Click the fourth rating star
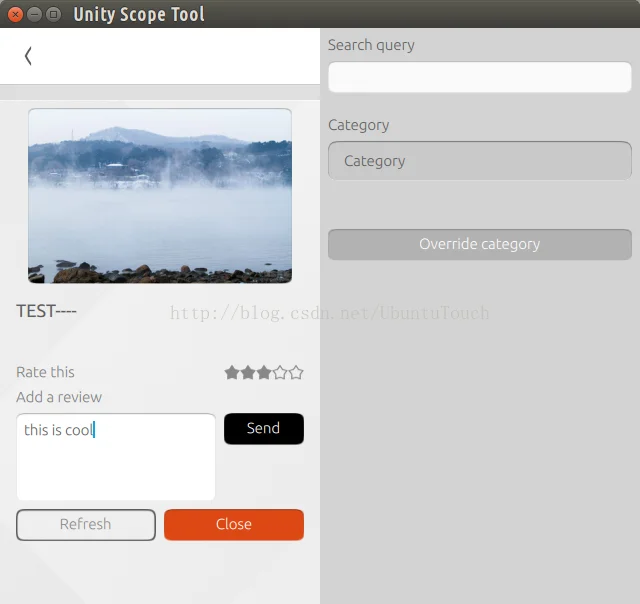Screen dimensions: 640x604 click(x=280, y=373)
